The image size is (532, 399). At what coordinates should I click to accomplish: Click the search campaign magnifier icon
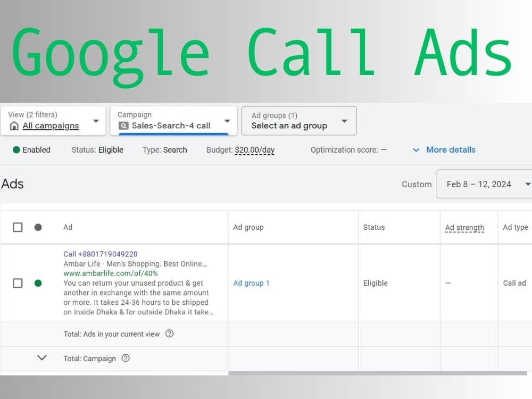123,126
